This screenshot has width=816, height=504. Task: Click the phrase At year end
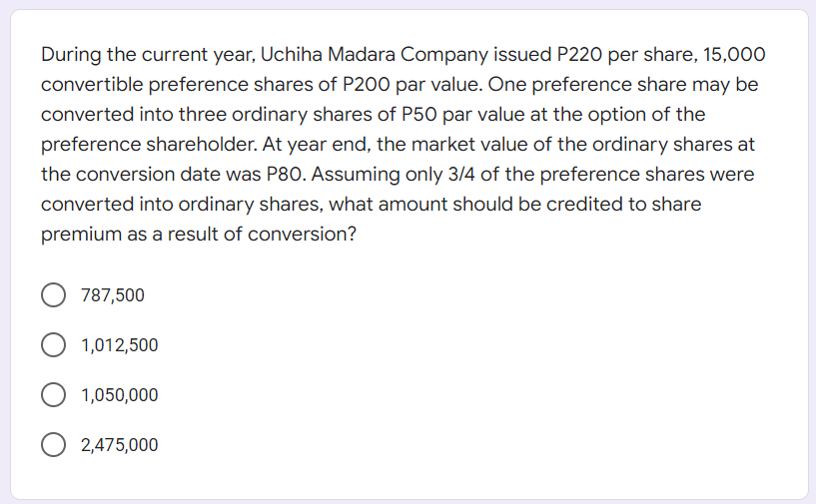(316, 144)
